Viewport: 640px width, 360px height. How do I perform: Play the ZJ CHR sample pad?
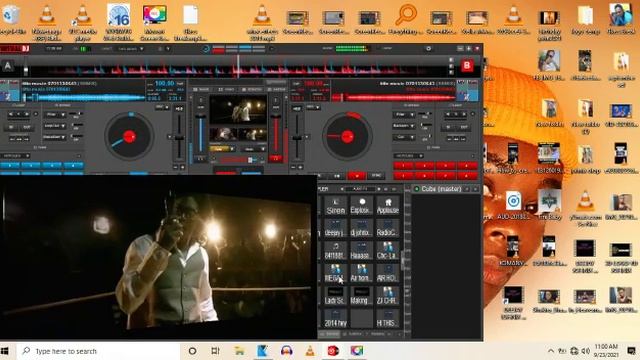(387, 296)
